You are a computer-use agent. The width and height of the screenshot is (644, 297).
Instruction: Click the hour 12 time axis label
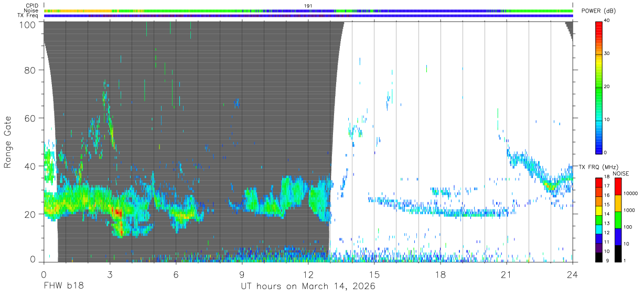click(308, 274)
